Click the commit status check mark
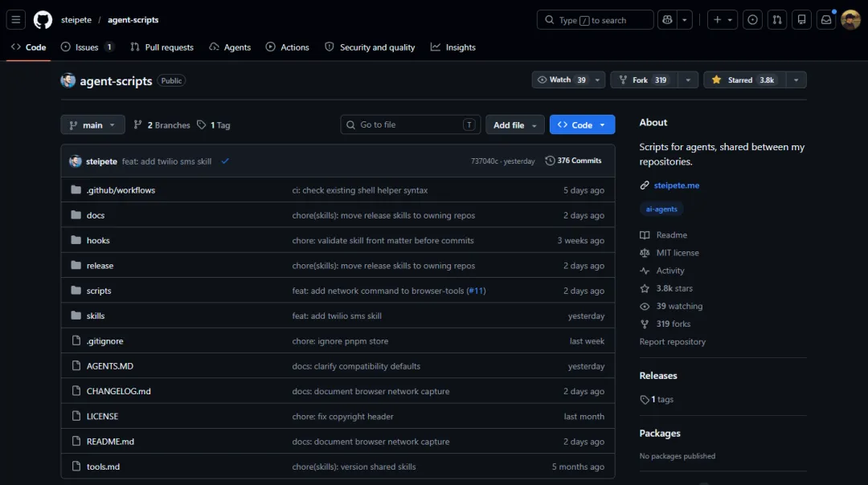868x485 pixels. point(225,161)
